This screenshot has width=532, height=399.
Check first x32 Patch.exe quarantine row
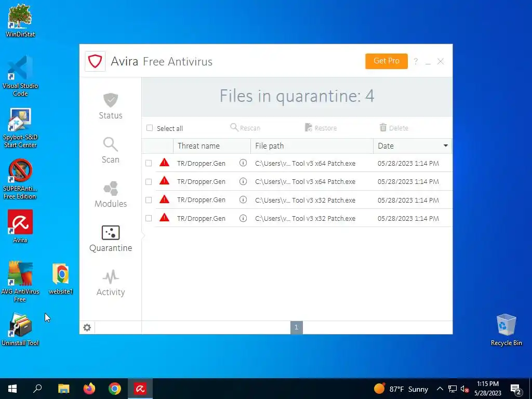149,200
